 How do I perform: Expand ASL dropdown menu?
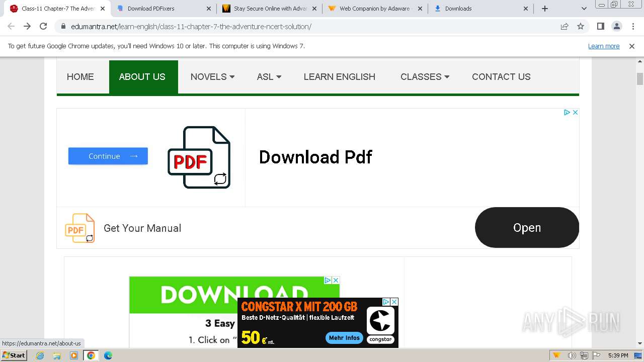[269, 77]
